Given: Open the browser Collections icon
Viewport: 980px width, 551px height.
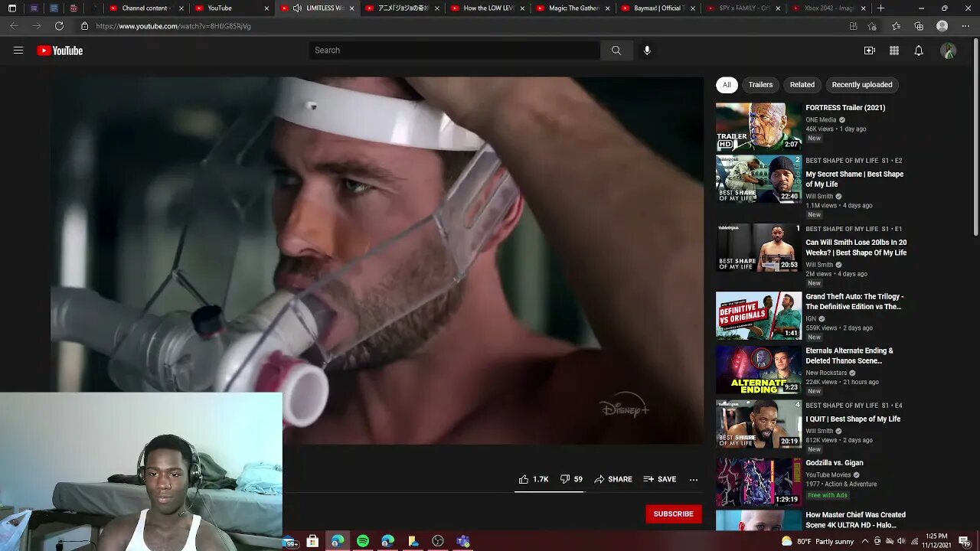Looking at the screenshot, I should [919, 26].
